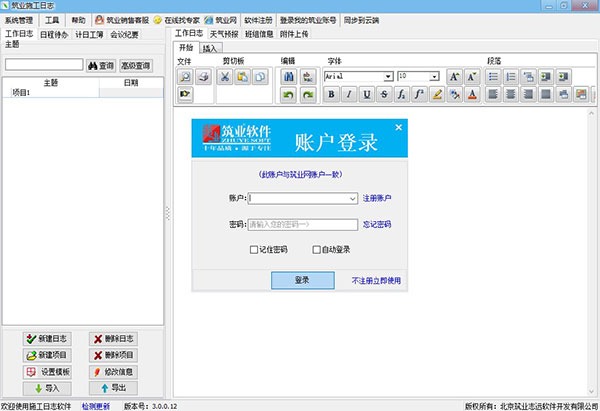The width and height of the screenshot is (600, 411).
Task: Switch to the 日程待办 tab
Action: coord(54,34)
